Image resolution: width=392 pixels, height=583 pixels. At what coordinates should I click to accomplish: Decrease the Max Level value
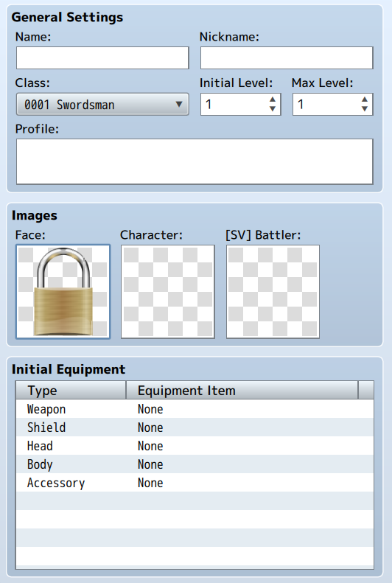click(x=365, y=109)
